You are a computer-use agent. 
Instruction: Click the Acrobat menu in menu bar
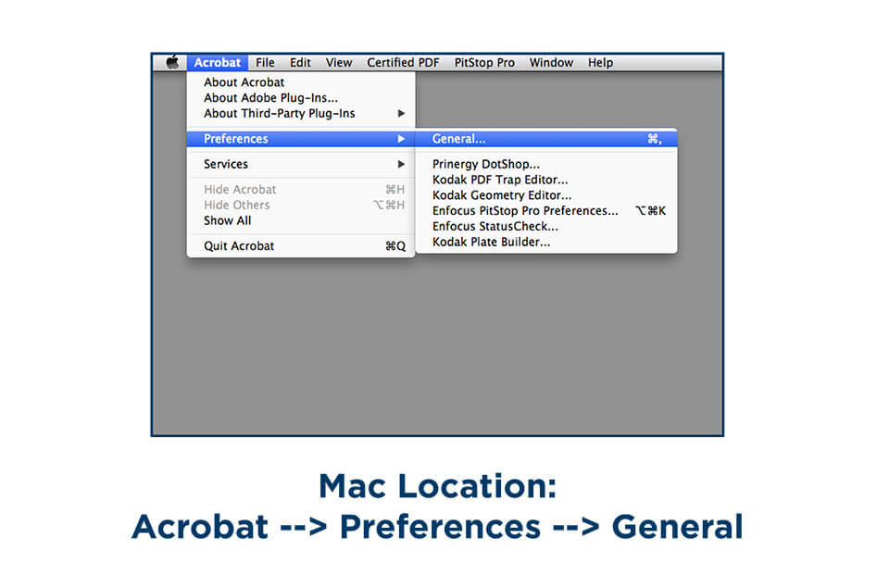(x=217, y=62)
